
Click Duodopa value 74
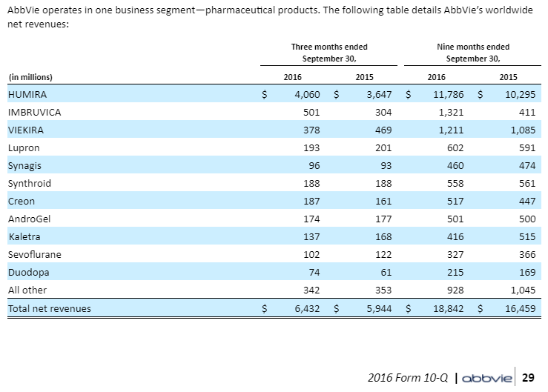314,273
